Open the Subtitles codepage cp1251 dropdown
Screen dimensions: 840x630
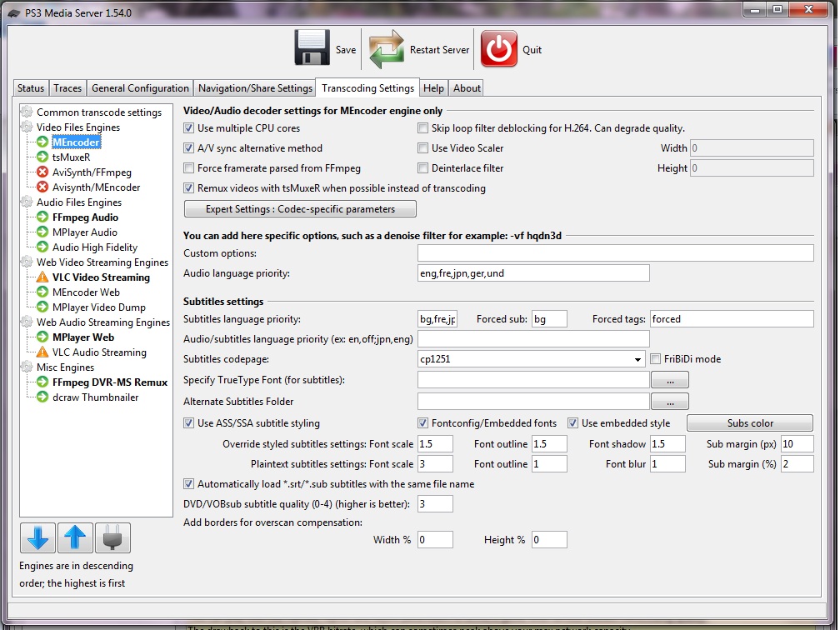point(531,359)
